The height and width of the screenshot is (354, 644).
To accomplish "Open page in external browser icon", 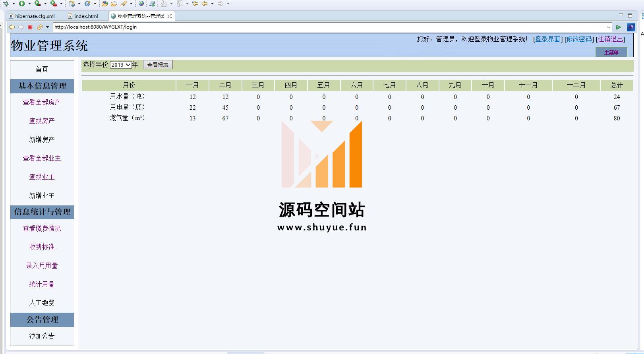I will [x=631, y=27].
